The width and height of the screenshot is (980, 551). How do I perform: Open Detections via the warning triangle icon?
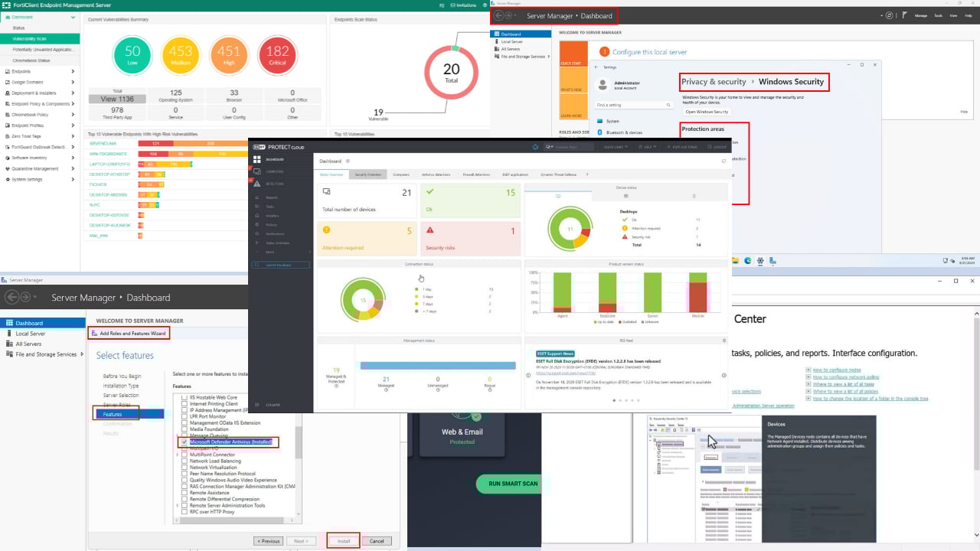pos(257,184)
